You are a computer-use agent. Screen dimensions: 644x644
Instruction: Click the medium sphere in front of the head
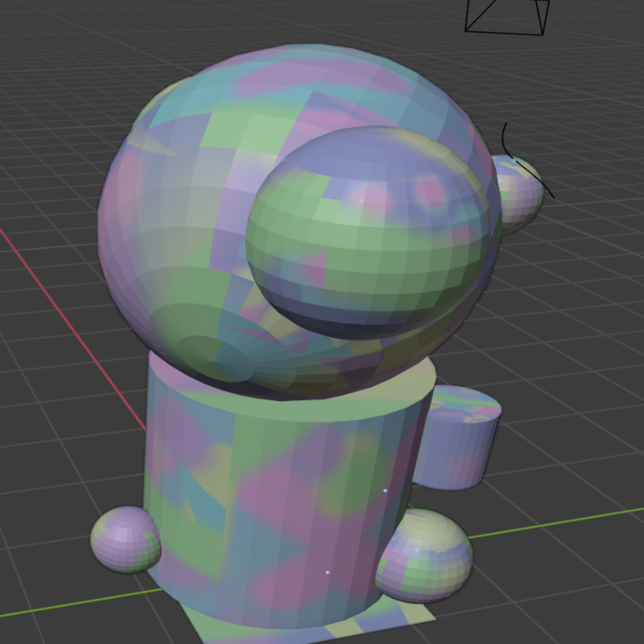(370, 233)
